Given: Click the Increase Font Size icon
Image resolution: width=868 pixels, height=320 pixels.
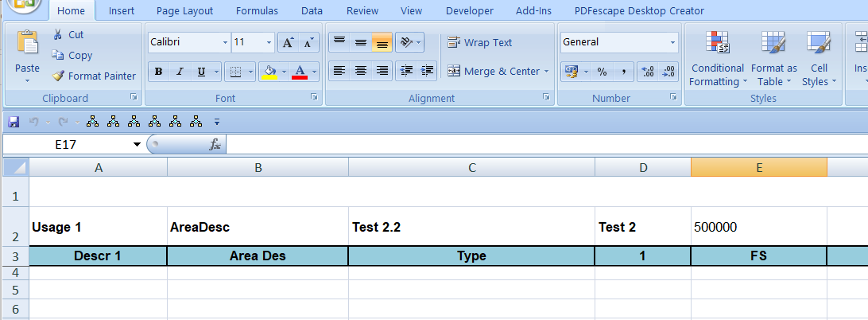Looking at the screenshot, I should (288, 43).
